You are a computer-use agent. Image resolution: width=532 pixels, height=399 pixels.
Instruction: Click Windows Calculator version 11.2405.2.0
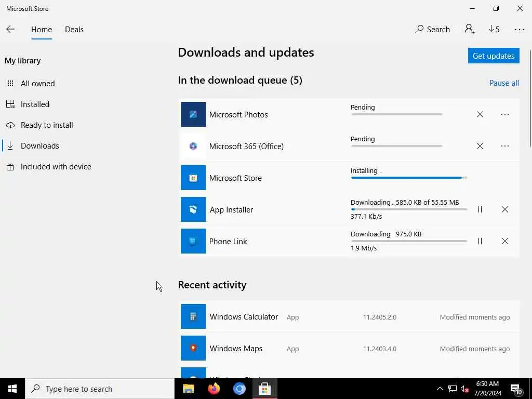(x=379, y=317)
